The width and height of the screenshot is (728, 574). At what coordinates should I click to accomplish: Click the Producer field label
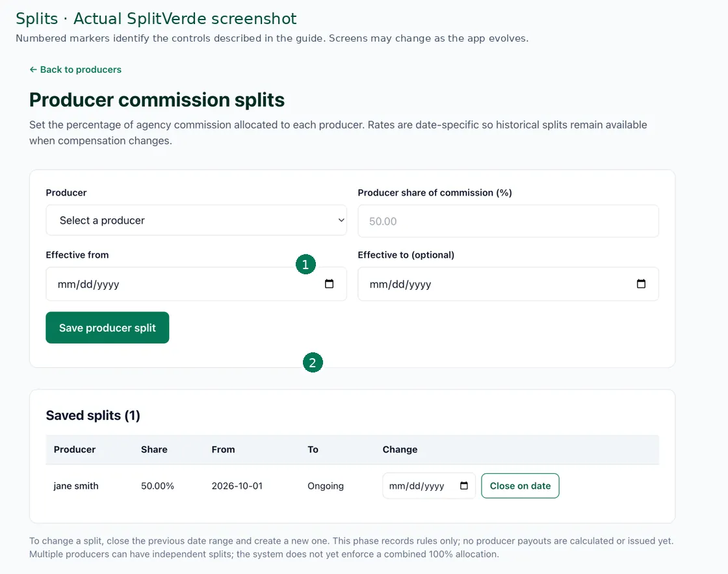click(x=66, y=192)
